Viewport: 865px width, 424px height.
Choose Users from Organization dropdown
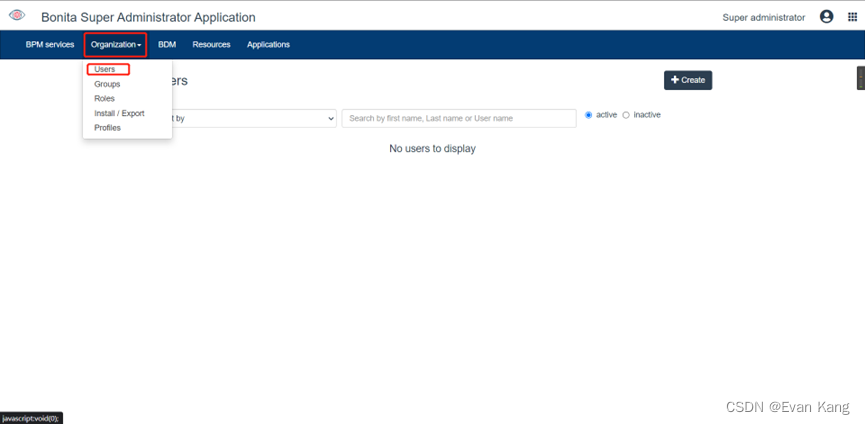click(x=105, y=69)
